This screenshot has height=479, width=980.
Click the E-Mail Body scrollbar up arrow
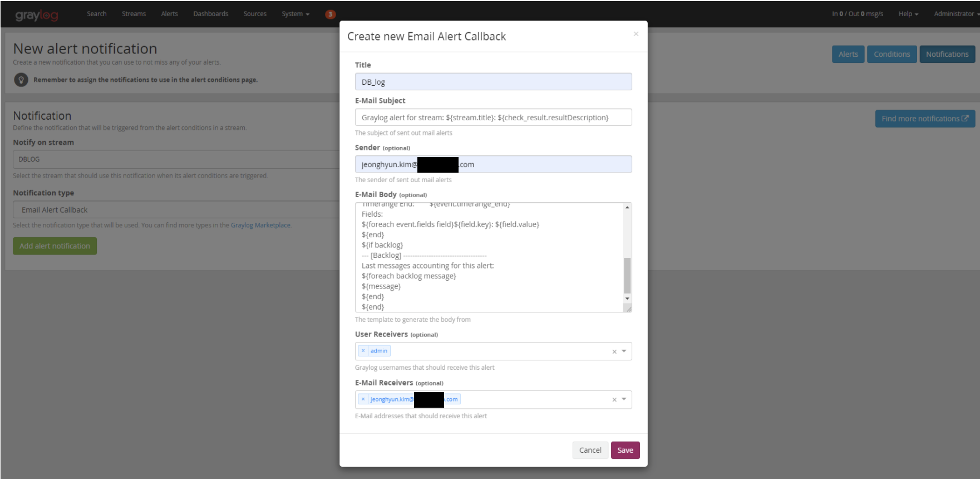(627, 207)
